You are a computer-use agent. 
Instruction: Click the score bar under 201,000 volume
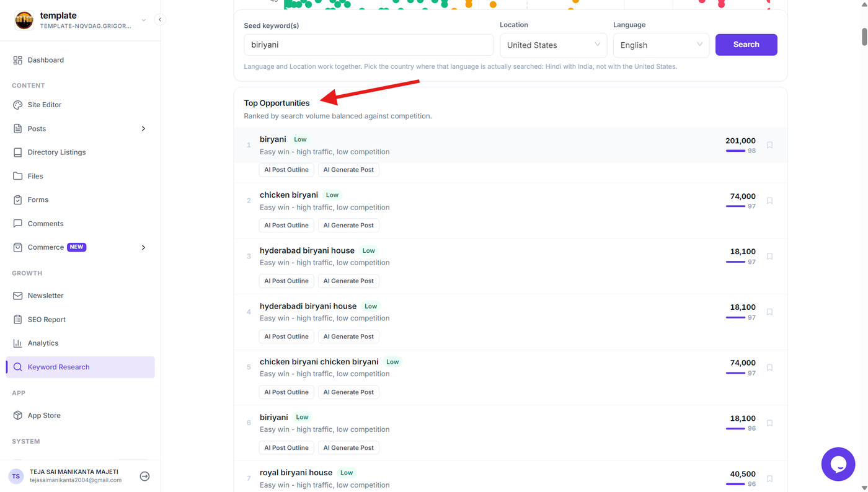735,151
